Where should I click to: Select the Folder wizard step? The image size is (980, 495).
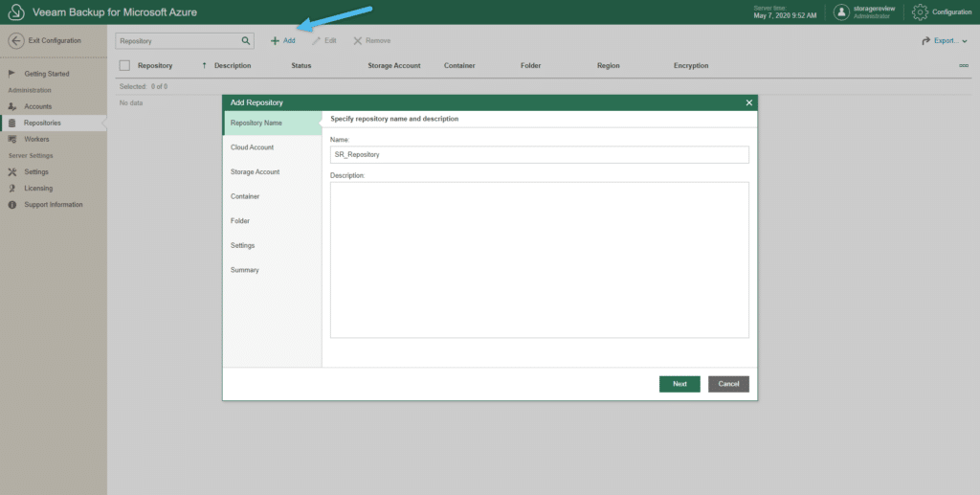pyautogui.click(x=273, y=220)
